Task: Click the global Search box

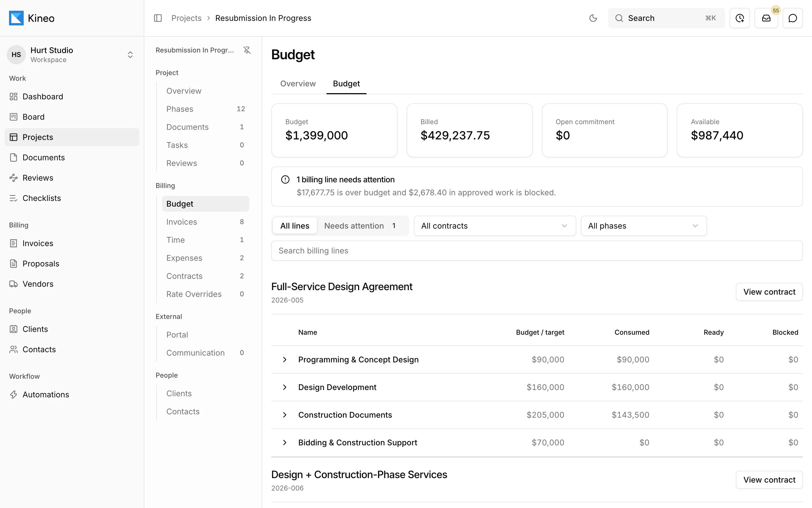Action: [666, 18]
